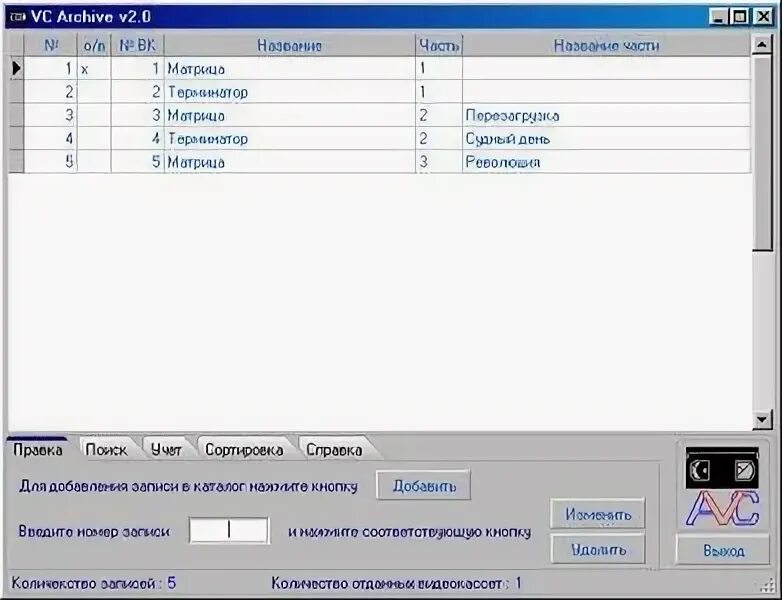This screenshot has width=782, height=600.
Task: Open the Правка tab
Action: pyautogui.click(x=38, y=450)
